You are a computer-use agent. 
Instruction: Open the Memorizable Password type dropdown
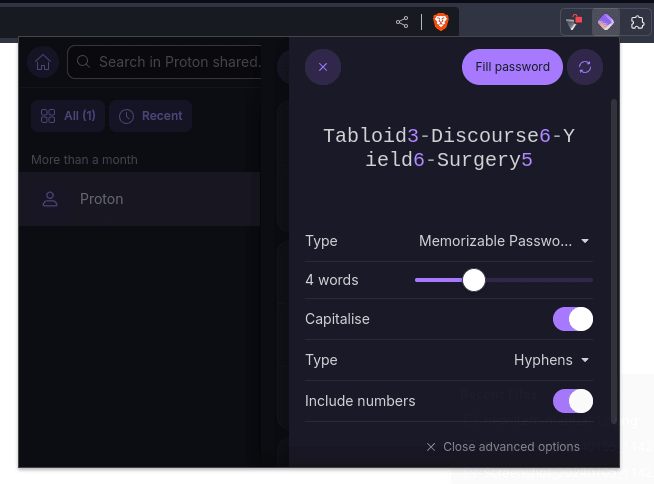(x=504, y=241)
